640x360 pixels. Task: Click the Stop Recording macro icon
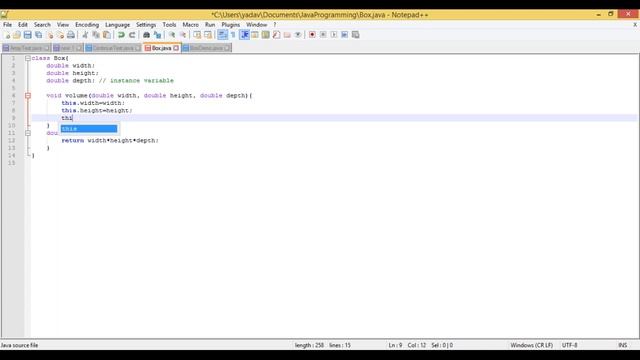[x=323, y=35]
